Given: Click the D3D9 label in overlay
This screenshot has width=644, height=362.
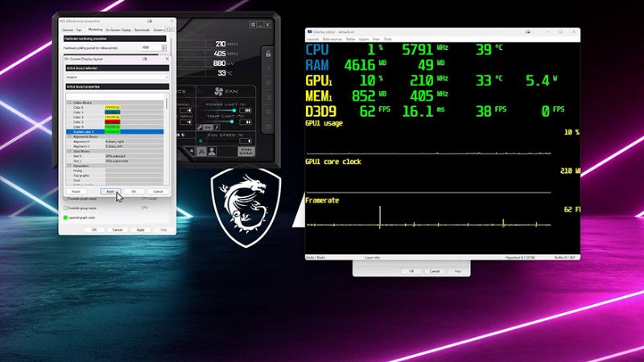Looking at the screenshot, I should pyautogui.click(x=320, y=111).
